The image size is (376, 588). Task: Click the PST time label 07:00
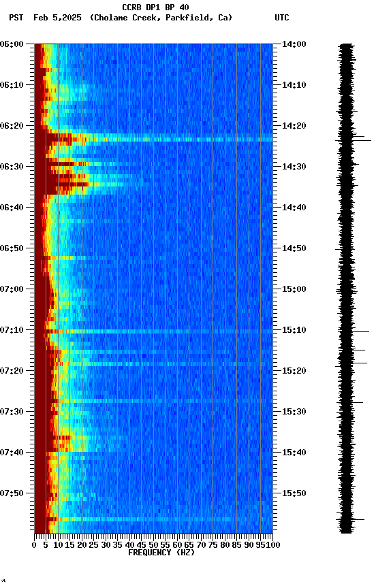coord(12,289)
